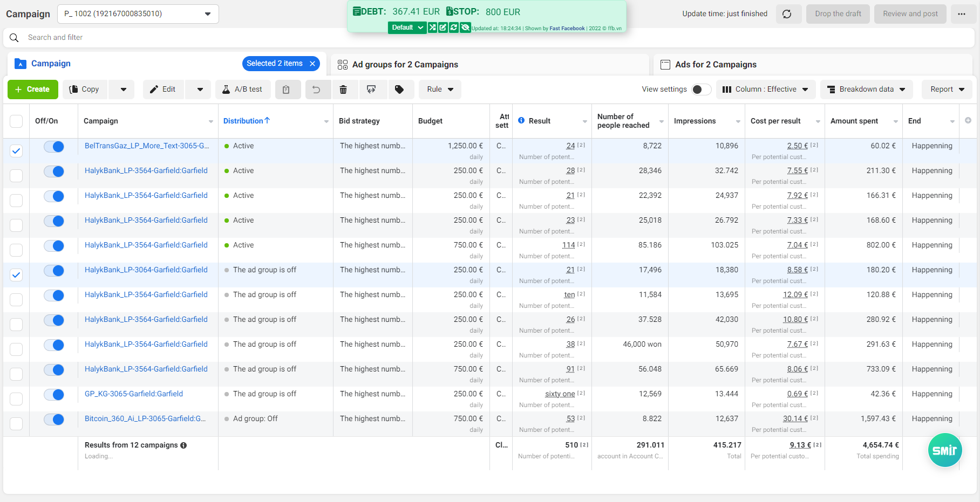Start an A/B test
Image resolution: width=980 pixels, height=502 pixels.
(x=243, y=90)
